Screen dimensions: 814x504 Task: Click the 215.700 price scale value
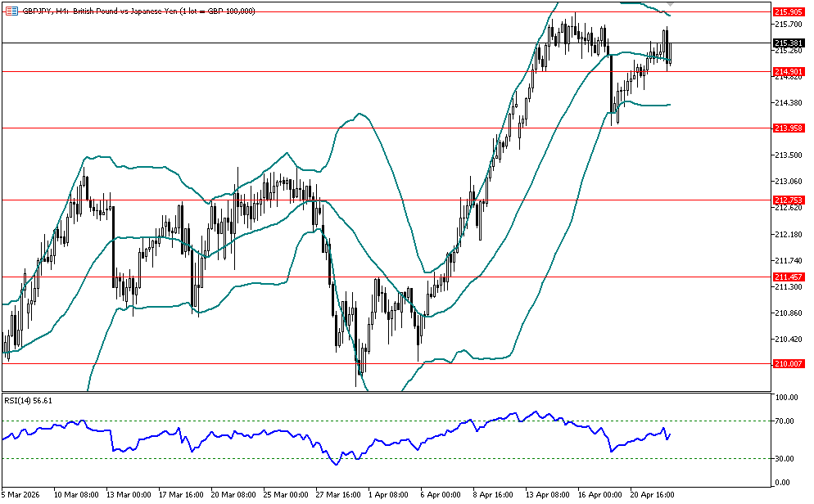786,24
